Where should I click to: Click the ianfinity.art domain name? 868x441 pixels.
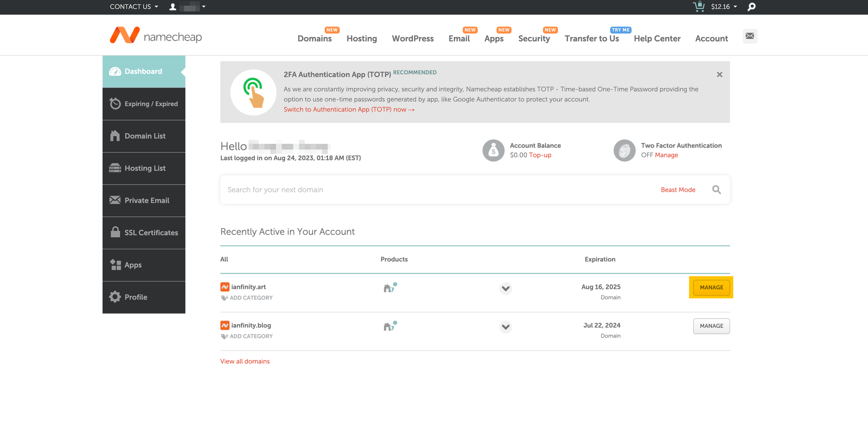[248, 287]
